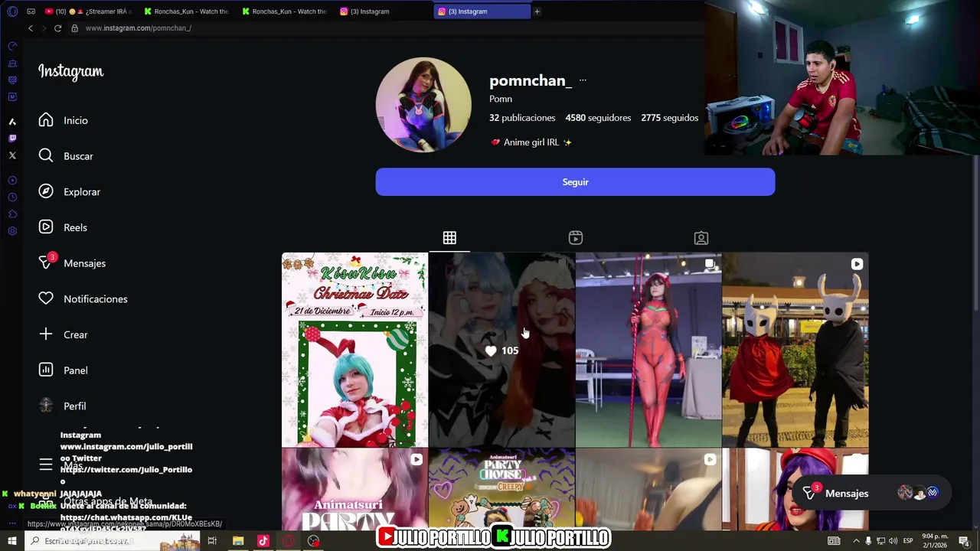Open volume control in system tray
The width and height of the screenshot is (980, 551).
[x=893, y=541]
